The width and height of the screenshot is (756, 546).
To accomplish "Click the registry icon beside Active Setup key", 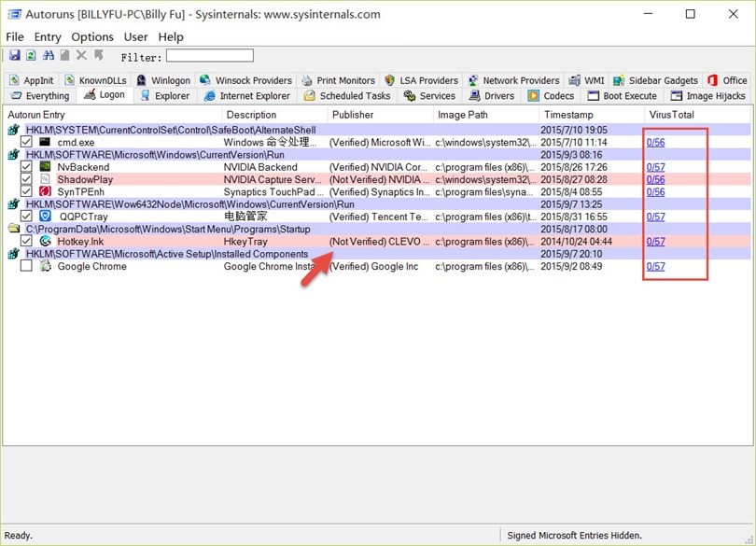I will (13, 254).
